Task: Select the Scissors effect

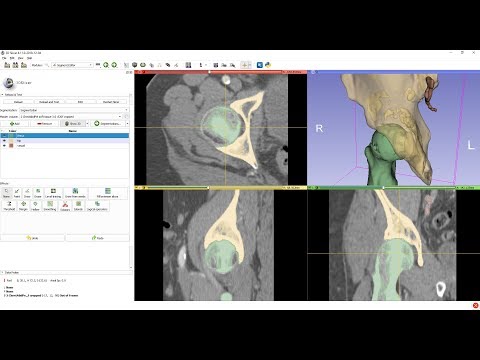Action: click(x=65, y=206)
